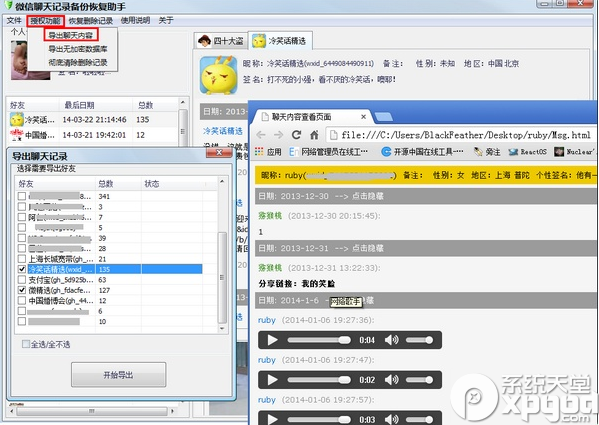Close the 聊天内容查看页面 browser tab
Image resolution: width=599 pixels, height=425 pixels.
[363, 117]
